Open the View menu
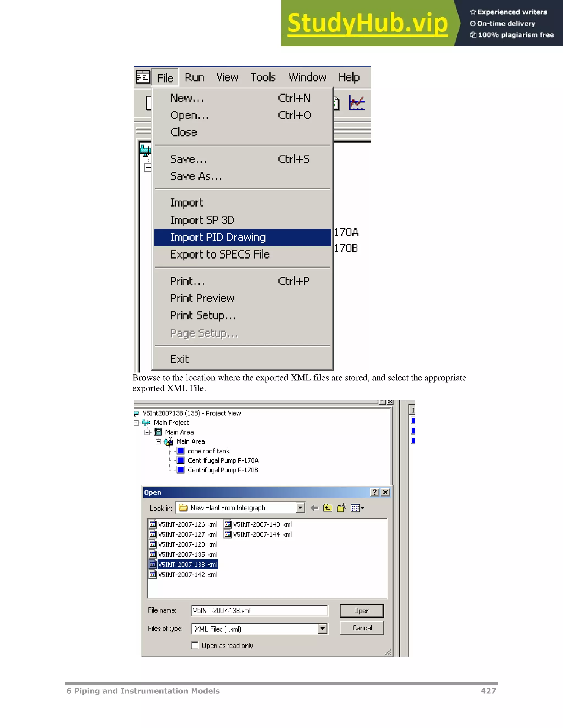The height and width of the screenshot is (728, 563). (x=227, y=78)
